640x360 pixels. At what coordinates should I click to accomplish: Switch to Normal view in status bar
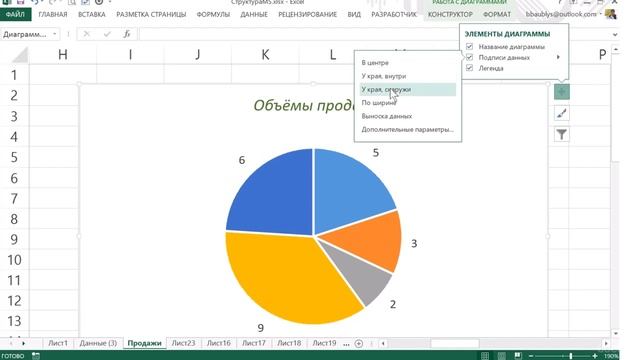tap(485, 356)
